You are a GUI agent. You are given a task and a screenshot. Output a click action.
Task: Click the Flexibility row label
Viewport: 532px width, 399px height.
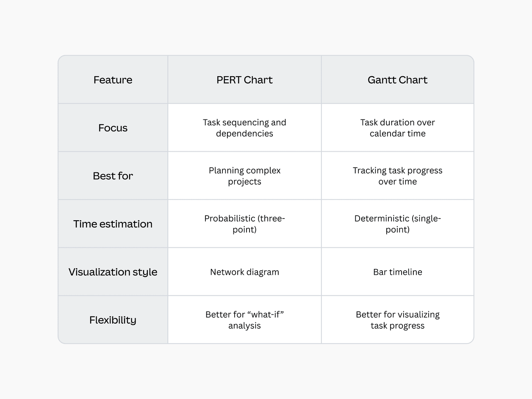[x=113, y=320]
